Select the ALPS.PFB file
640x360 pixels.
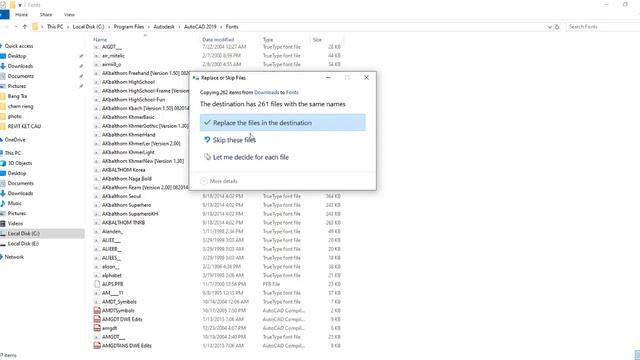tap(112, 284)
